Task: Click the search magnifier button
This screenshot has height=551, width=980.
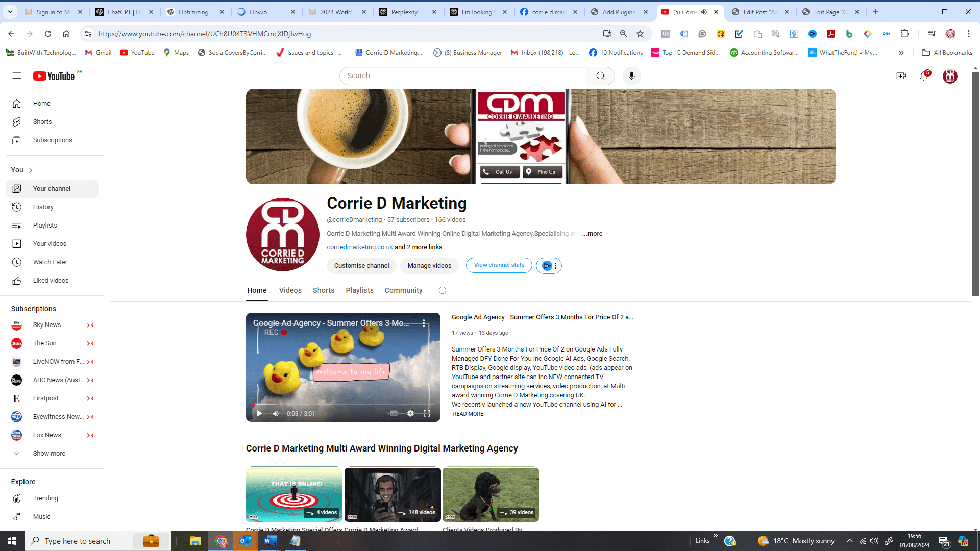Action: point(600,76)
